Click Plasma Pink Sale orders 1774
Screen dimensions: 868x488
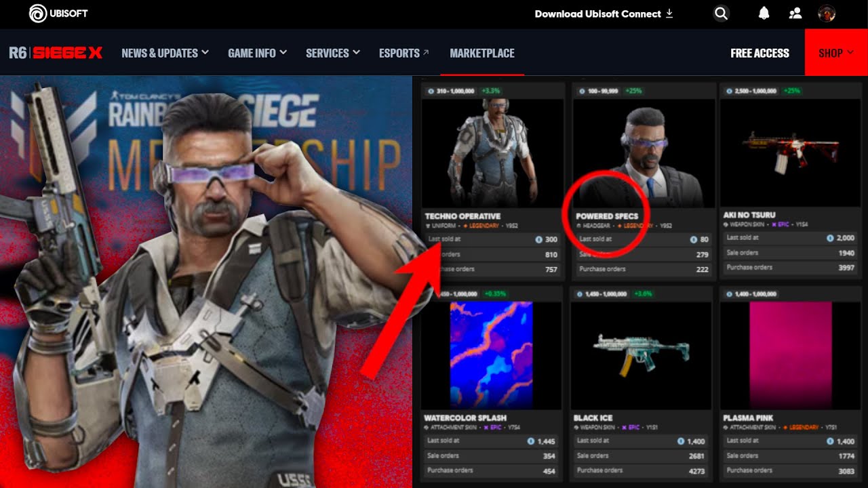pyautogui.click(x=846, y=456)
